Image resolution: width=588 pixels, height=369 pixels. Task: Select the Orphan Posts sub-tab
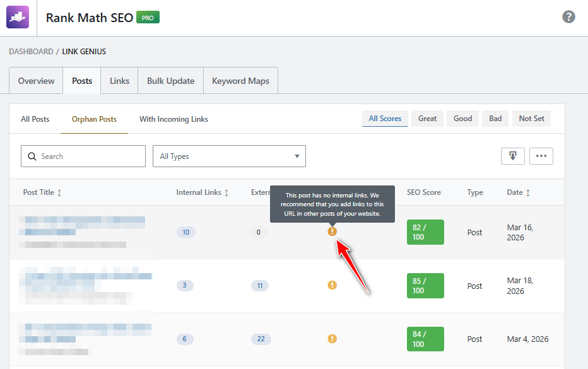click(x=94, y=119)
